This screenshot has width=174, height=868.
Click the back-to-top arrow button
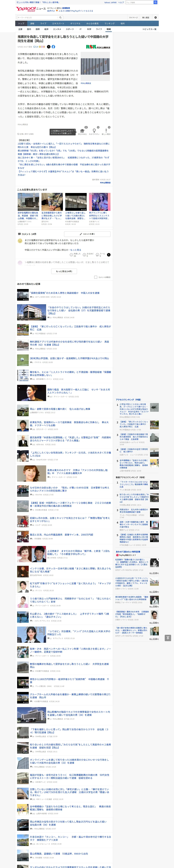coord(168,638)
